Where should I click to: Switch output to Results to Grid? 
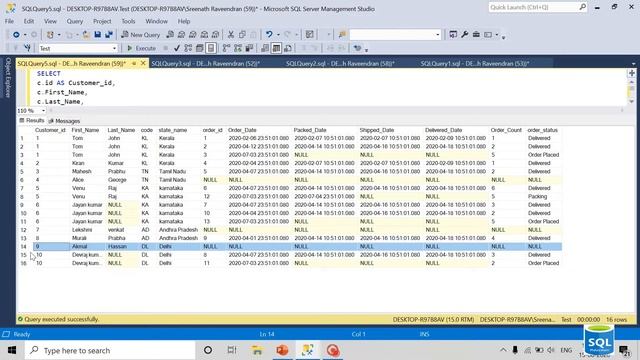tap(276, 48)
